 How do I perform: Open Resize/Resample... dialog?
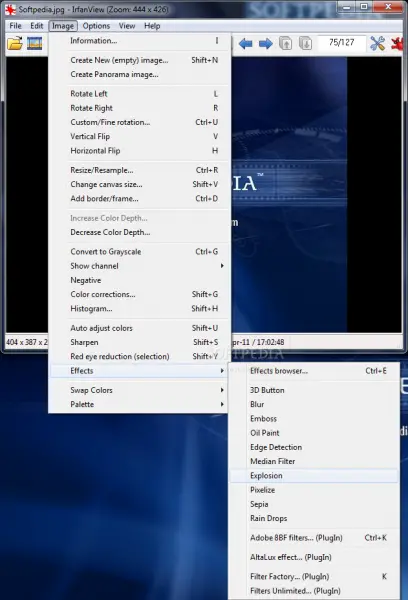click(x=140, y=170)
